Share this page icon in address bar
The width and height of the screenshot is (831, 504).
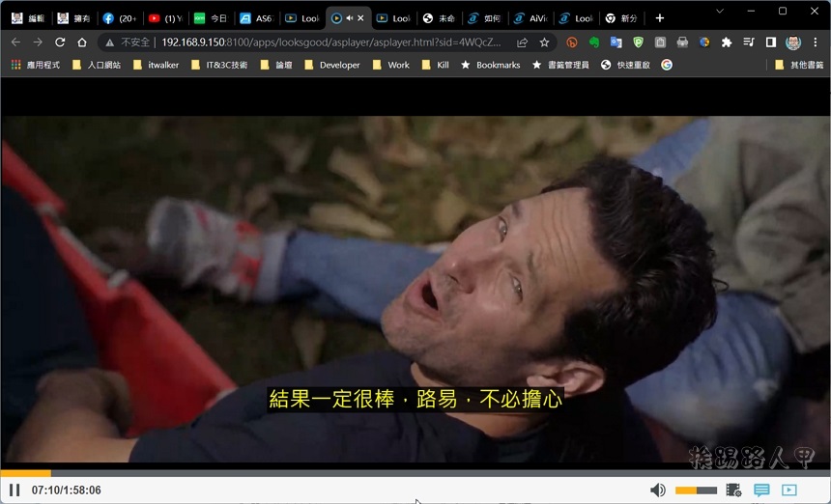(x=522, y=42)
